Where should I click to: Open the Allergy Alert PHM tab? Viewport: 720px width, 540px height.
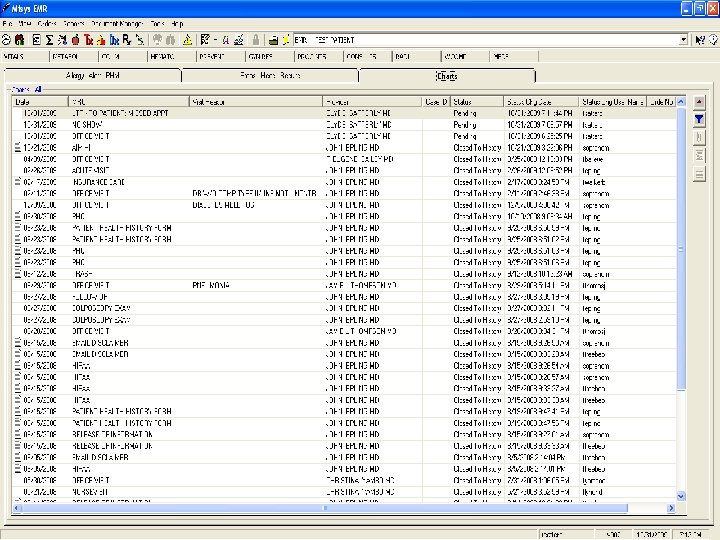92,75
